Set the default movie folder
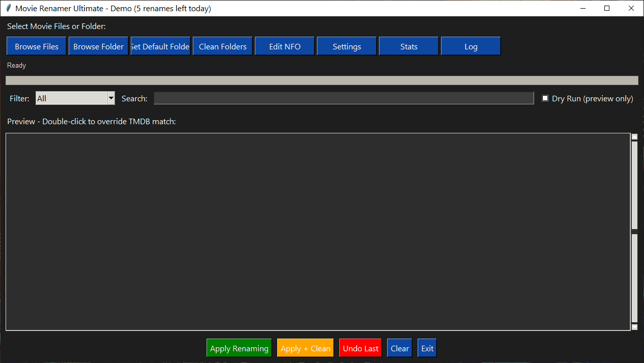The height and width of the screenshot is (363, 644). coord(160,45)
